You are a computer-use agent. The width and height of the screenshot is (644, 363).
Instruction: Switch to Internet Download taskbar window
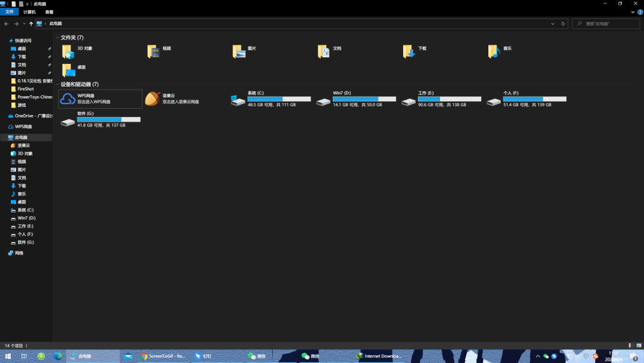[x=379, y=356]
